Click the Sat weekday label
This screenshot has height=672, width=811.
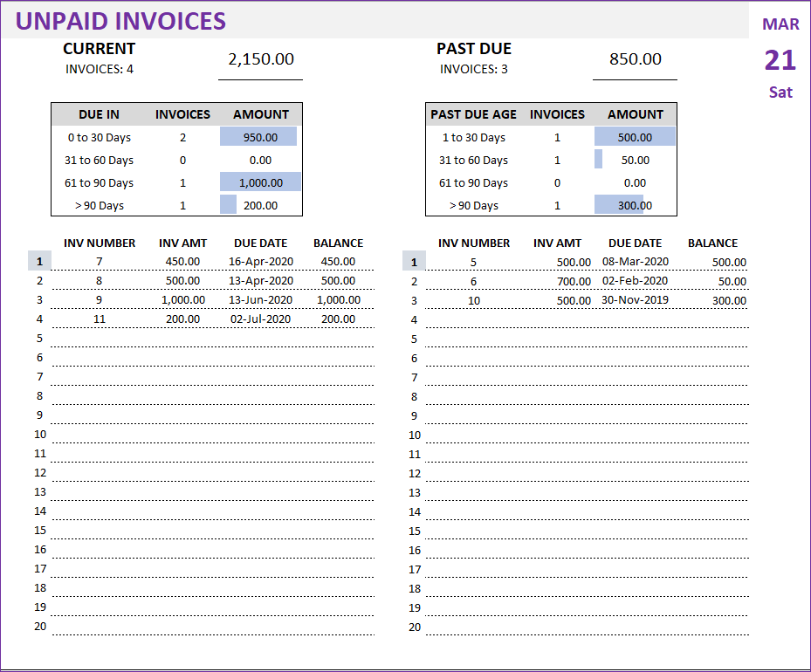(780, 92)
